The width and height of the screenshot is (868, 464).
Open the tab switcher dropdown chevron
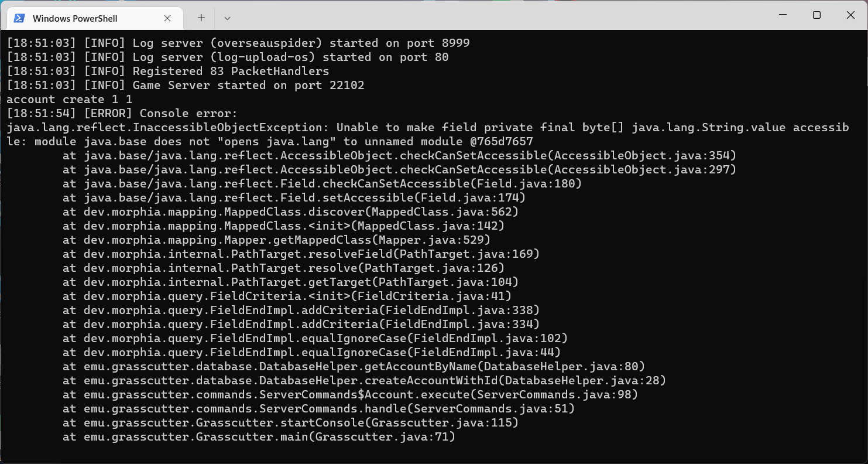[227, 18]
